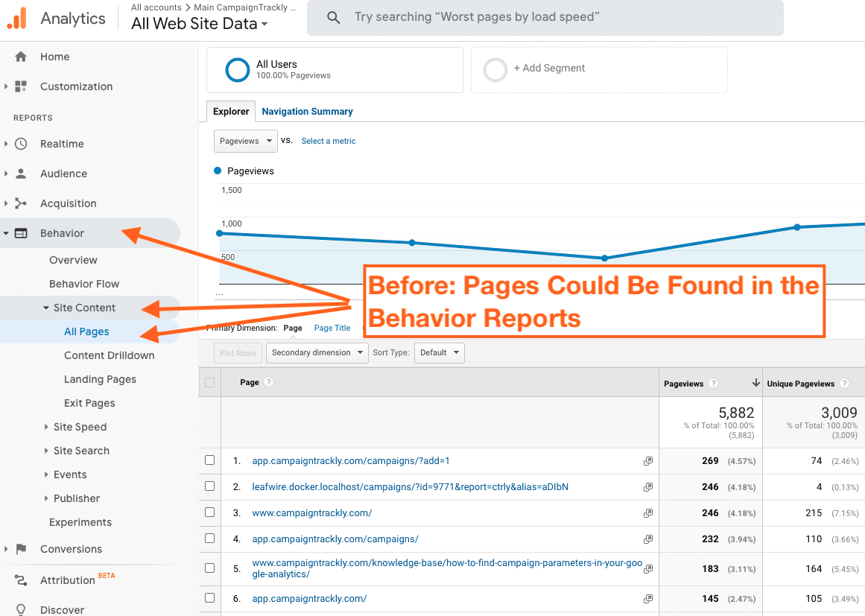Click the Plot Rows button
865x616 pixels.
tap(238, 353)
